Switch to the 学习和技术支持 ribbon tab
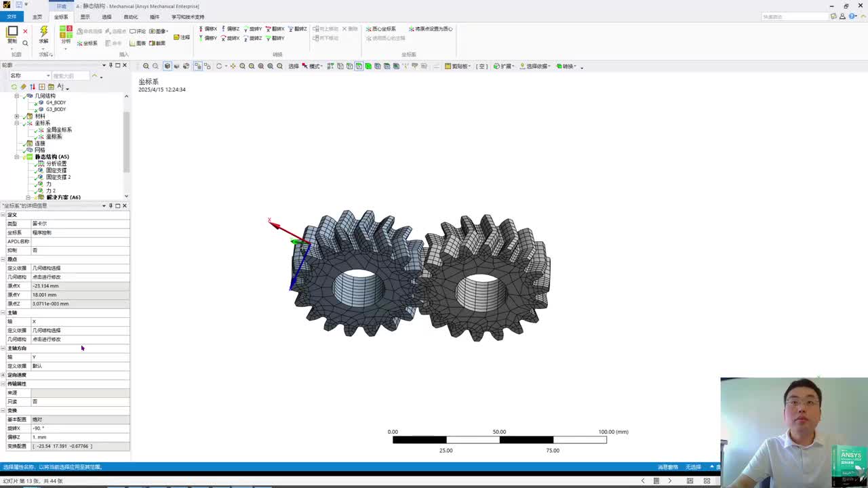This screenshot has height=488, width=868. coord(188,17)
